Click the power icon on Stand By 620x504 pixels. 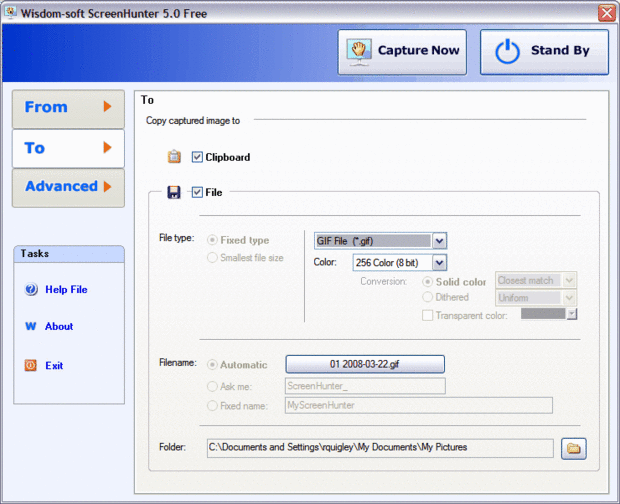(508, 51)
